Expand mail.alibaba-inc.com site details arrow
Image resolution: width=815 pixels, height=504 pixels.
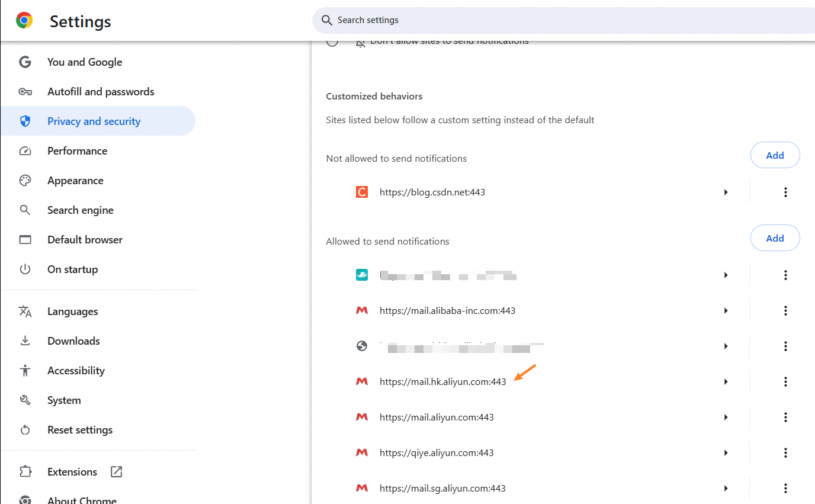click(726, 310)
